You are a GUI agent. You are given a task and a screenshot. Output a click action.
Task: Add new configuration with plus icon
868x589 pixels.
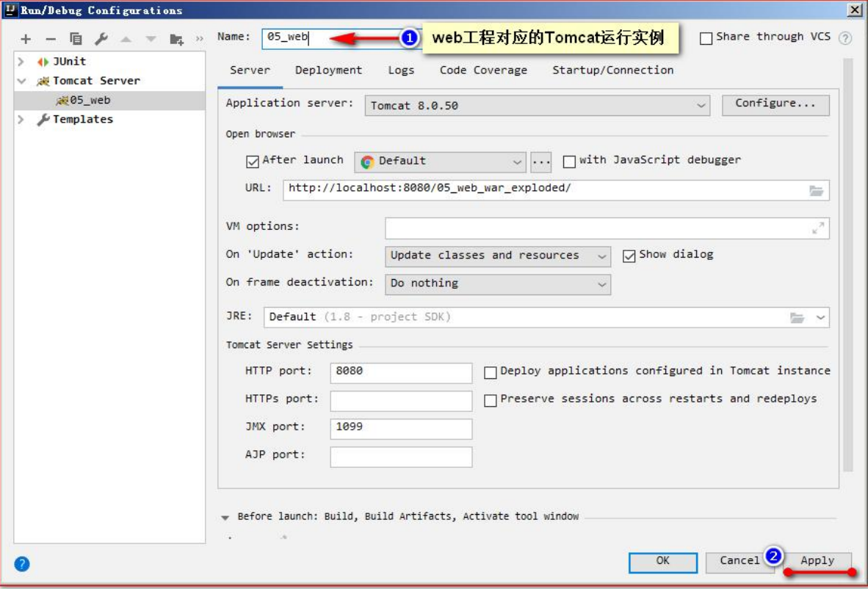click(x=26, y=39)
